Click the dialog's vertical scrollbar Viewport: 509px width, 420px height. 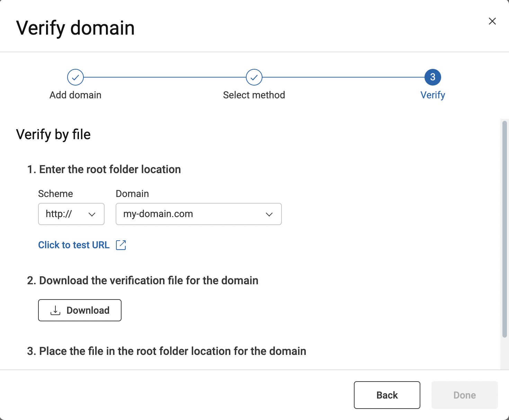coord(504,229)
